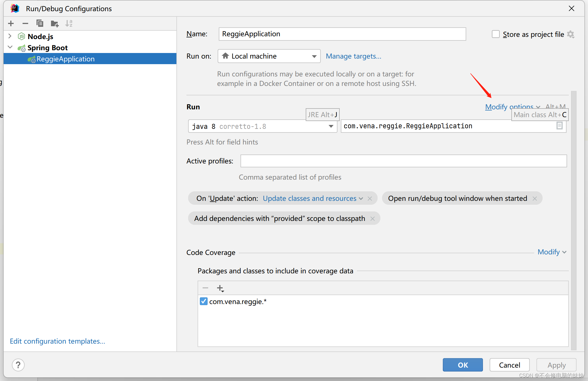Screen dimensions: 588x381
Task: Open the java 8 corretto-1.8 JRE dropdown
Action: [331, 126]
